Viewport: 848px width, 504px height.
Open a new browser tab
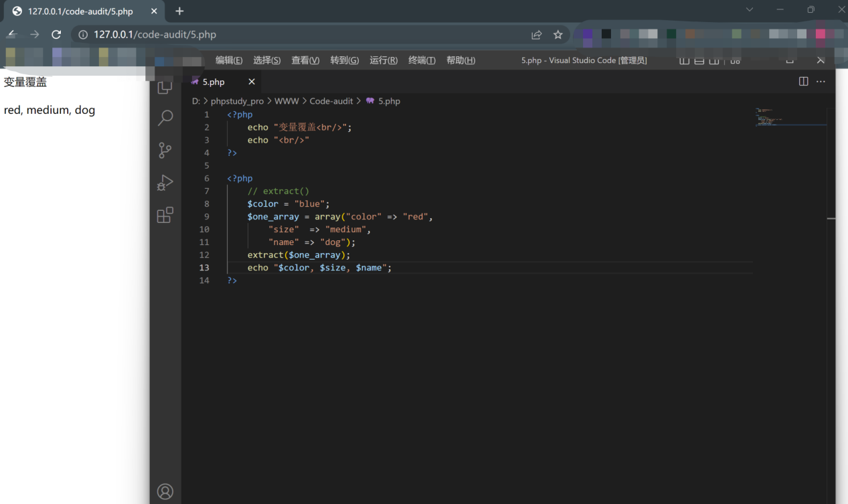click(x=179, y=11)
